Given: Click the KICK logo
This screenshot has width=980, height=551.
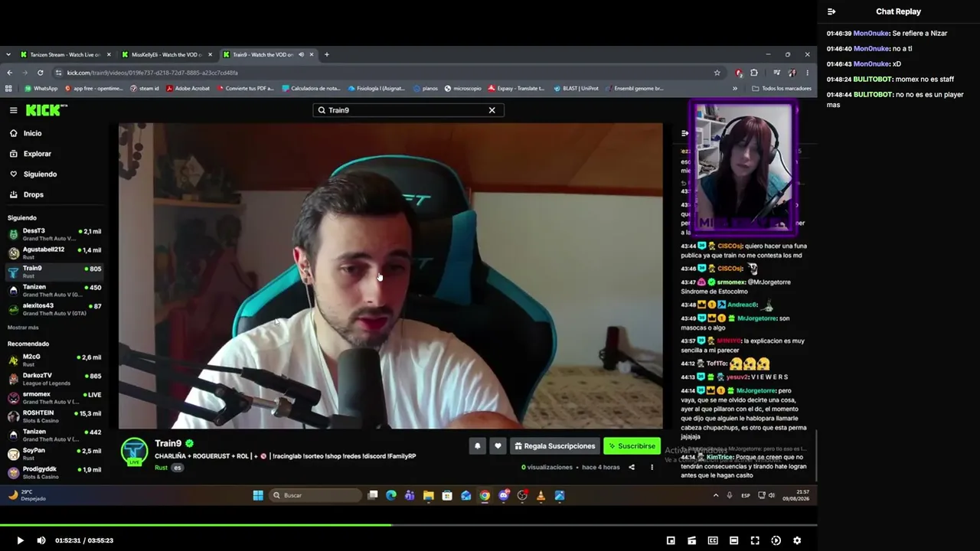Looking at the screenshot, I should (x=46, y=110).
